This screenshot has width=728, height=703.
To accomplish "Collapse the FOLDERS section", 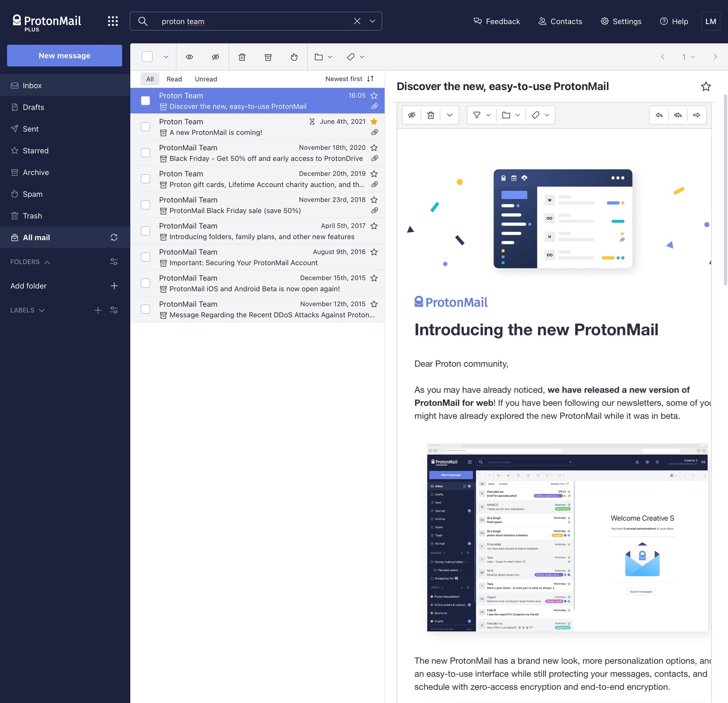I will pyautogui.click(x=30, y=262).
